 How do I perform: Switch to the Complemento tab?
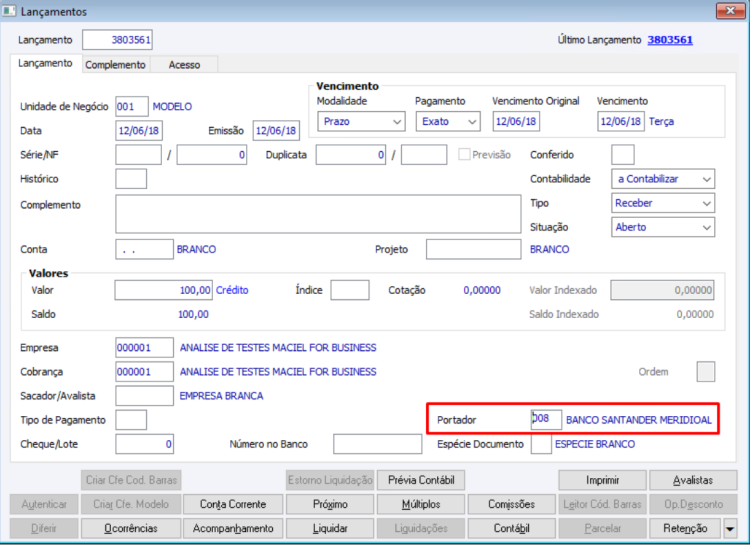(x=115, y=65)
